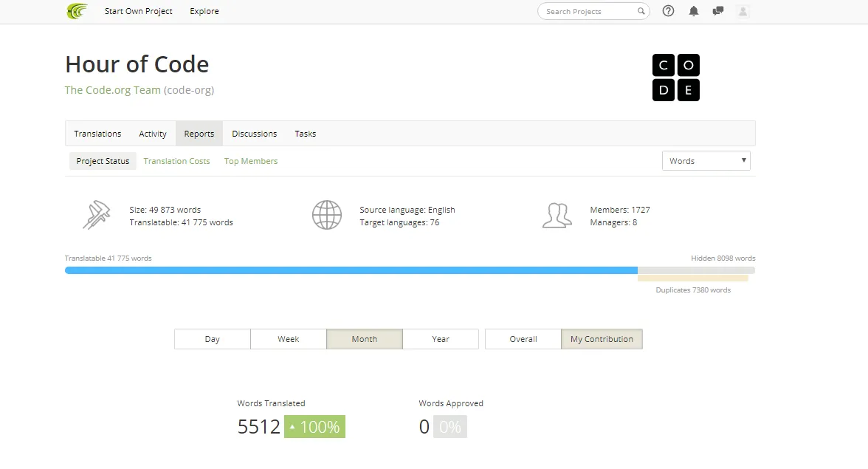868x469 pixels.
Task: Select the Year period toggle
Action: 441,339
